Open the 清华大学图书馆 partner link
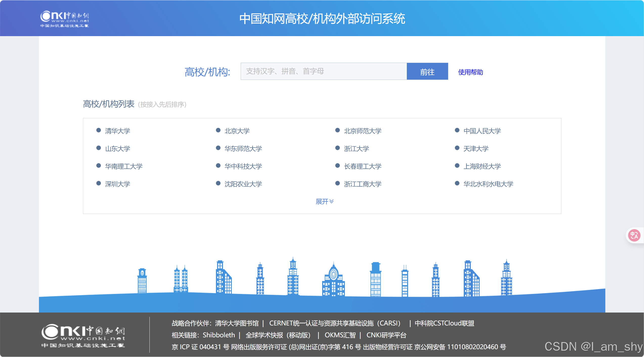Screen dimensions: 644x357 point(237,323)
